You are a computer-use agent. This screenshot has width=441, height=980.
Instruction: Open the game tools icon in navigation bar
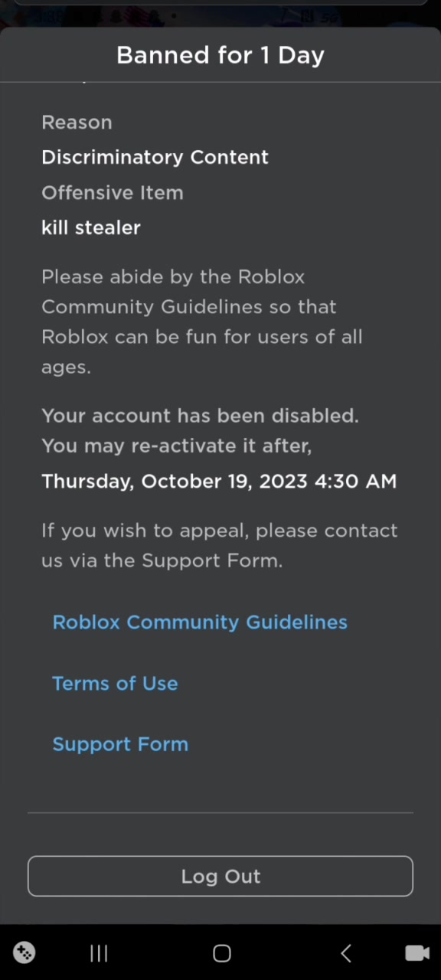point(24,953)
